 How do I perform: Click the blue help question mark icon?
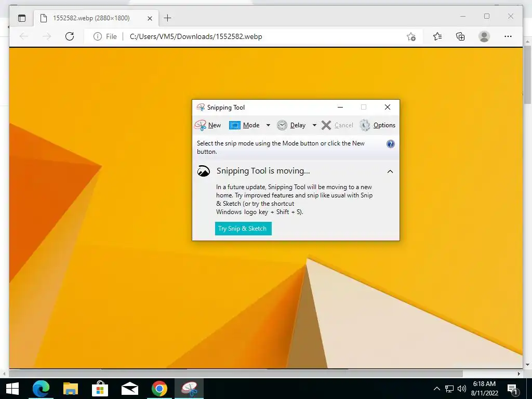point(391,144)
